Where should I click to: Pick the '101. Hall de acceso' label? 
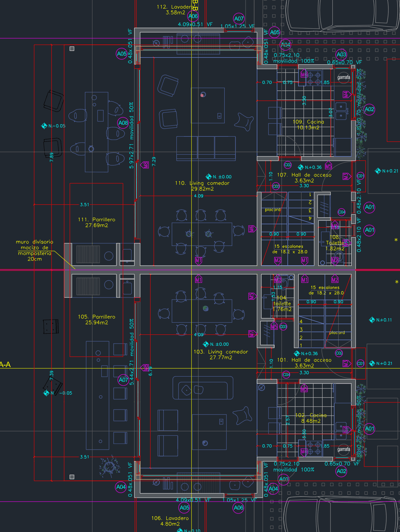tap(304, 360)
